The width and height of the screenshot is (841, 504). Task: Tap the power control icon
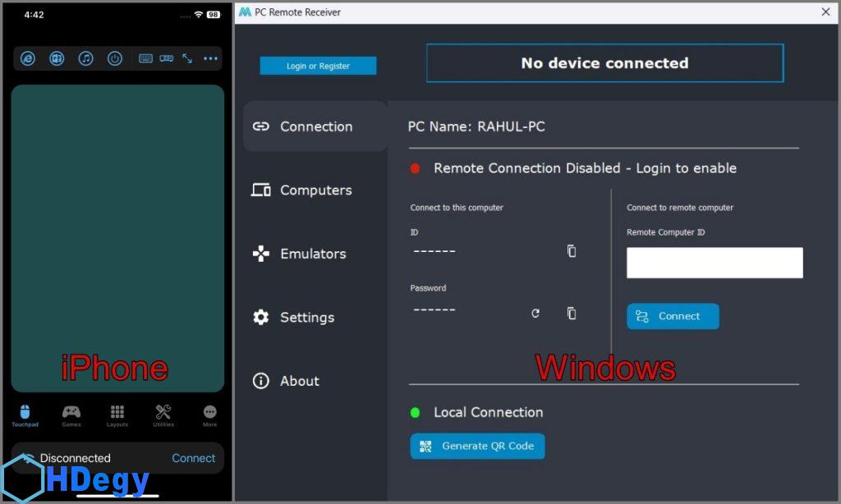pos(115,58)
